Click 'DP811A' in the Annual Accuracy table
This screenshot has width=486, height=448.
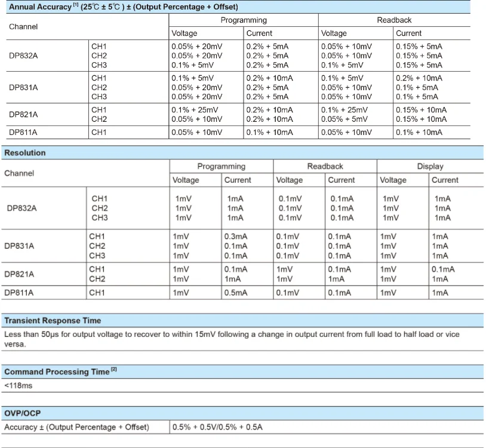tap(23, 133)
